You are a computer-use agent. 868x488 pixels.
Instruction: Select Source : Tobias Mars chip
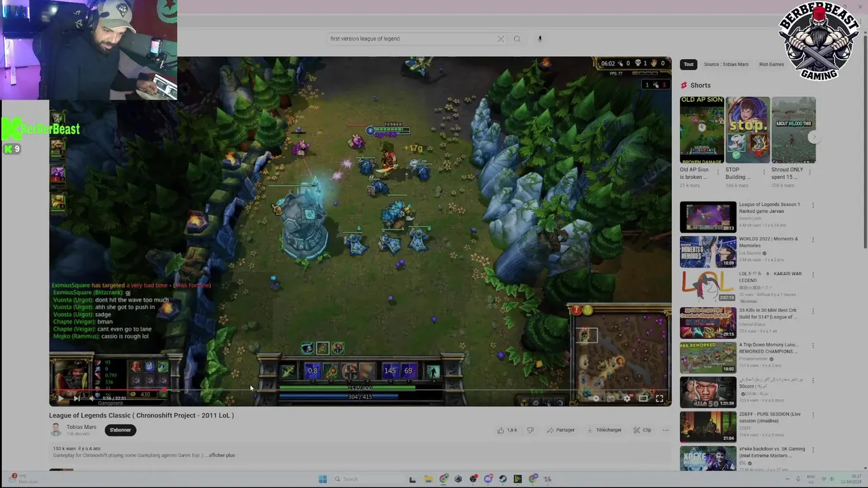click(x=726, y=64)
